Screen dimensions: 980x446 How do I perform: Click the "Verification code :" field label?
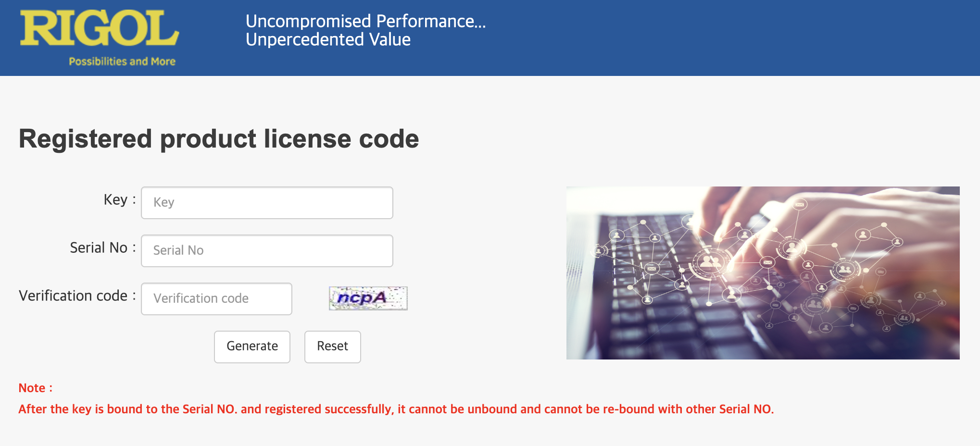coord(77,296)
